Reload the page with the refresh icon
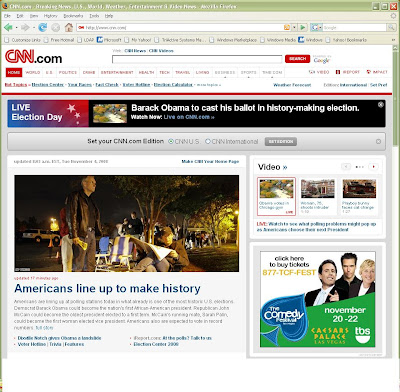400x392 pixels. point(42,27)
